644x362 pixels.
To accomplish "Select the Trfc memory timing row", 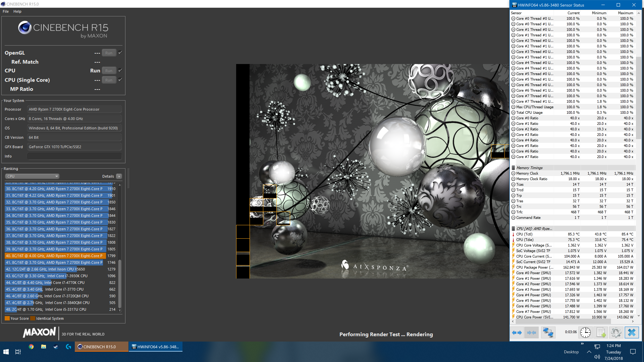I will click(x=573, y=212).
